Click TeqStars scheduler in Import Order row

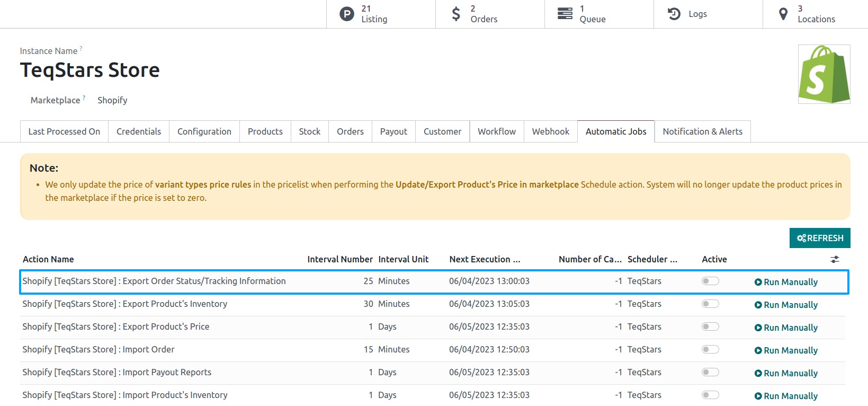pos(645,349)
